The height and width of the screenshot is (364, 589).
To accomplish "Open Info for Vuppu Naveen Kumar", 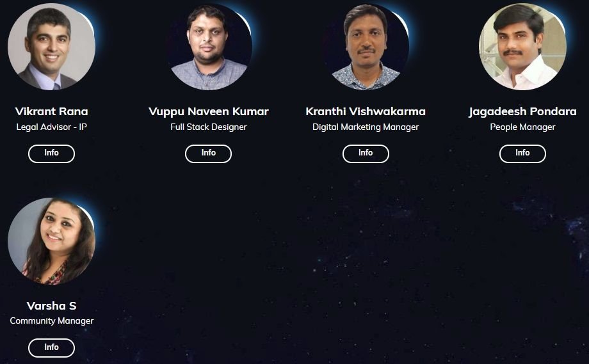I will pos(209,154).
